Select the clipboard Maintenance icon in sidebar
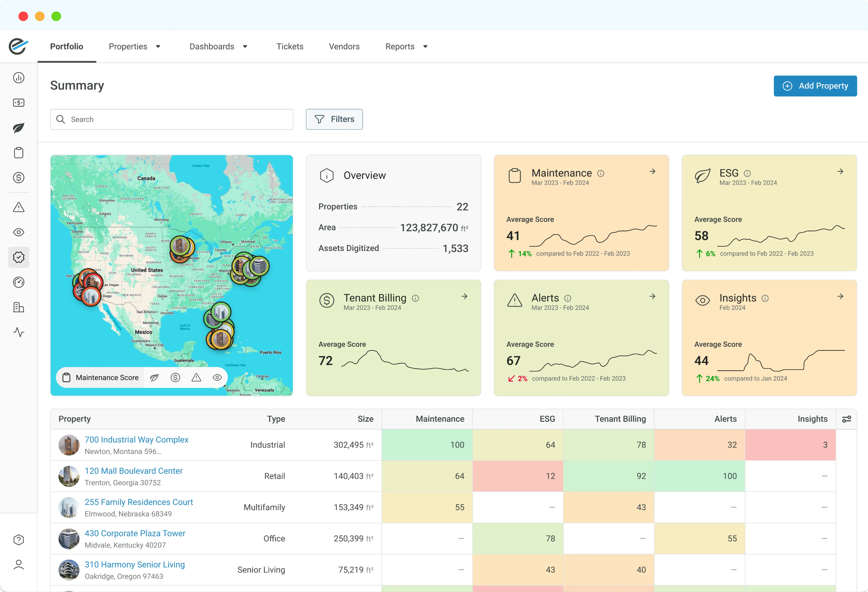This screenshot has width=868, height=592. coord(18,152)
